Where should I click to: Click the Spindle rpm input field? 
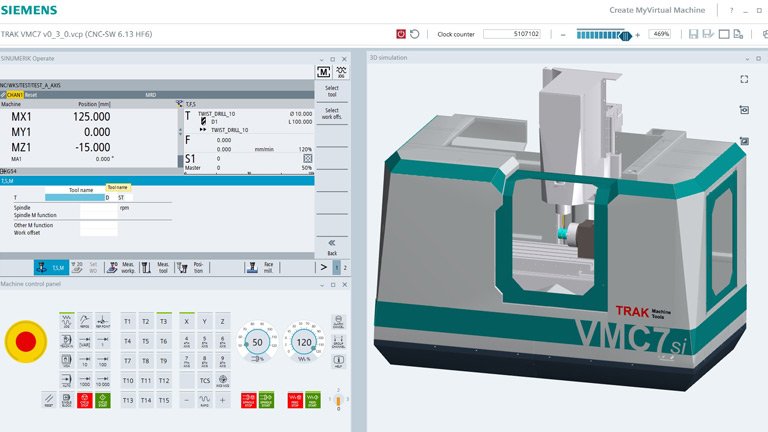[x=98, y=208]
